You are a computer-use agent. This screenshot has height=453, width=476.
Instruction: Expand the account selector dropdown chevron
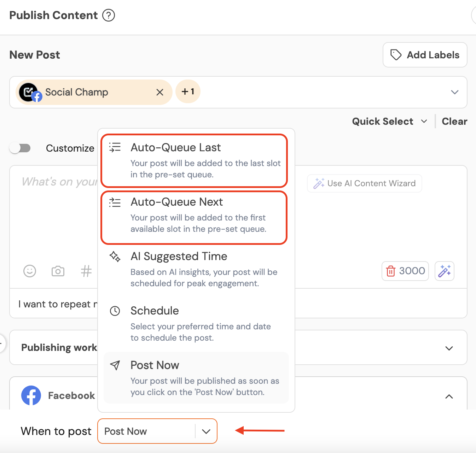point(454,92)
